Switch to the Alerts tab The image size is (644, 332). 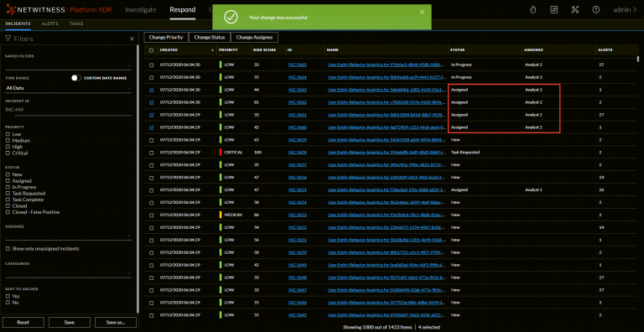click(x=49, y=23)
